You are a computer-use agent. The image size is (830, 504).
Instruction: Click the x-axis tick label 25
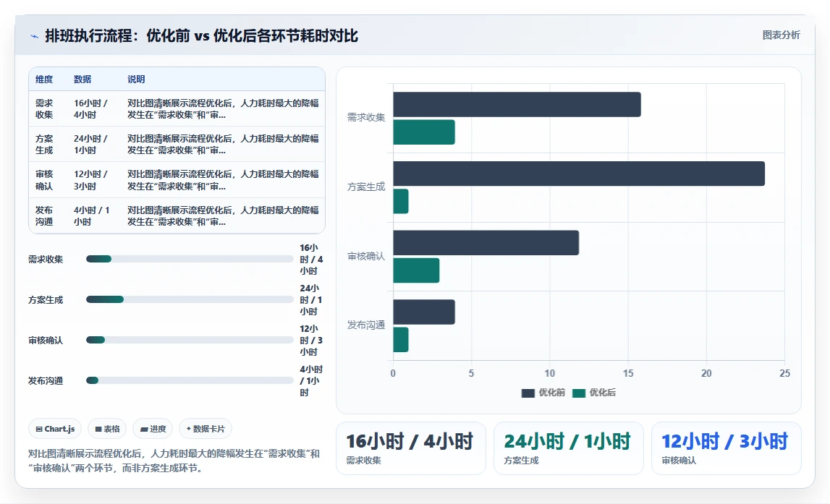point(784,373)
